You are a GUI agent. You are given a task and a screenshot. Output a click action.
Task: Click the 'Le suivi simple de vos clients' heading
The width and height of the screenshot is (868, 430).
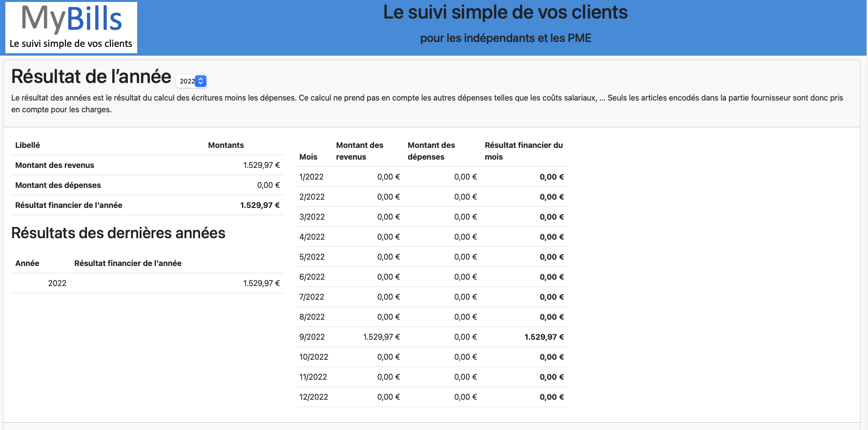pyautogui.click(x=505, y=12)
